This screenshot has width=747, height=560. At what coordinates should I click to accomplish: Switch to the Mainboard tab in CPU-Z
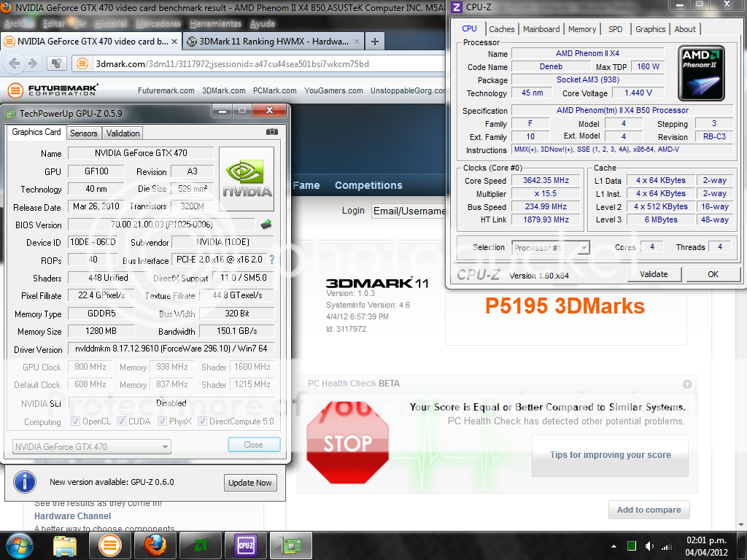[x=541, y=29]
